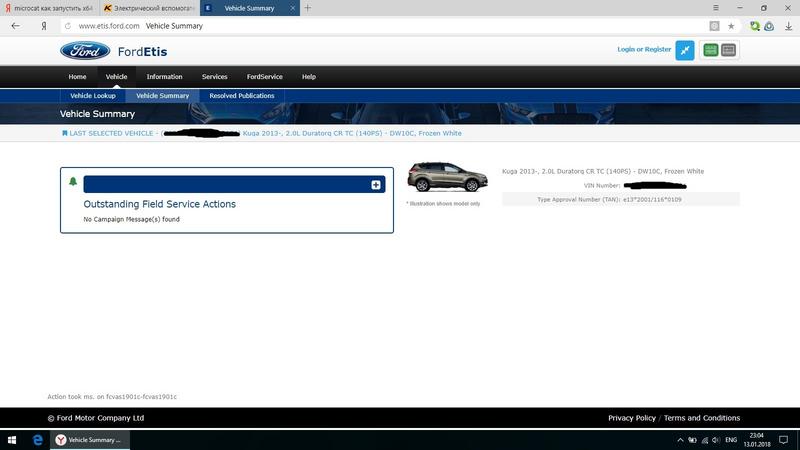The height and width of the screenshot is (450, 800).
Task: Switch to the microcat browser tab
Action: point(49,8)
